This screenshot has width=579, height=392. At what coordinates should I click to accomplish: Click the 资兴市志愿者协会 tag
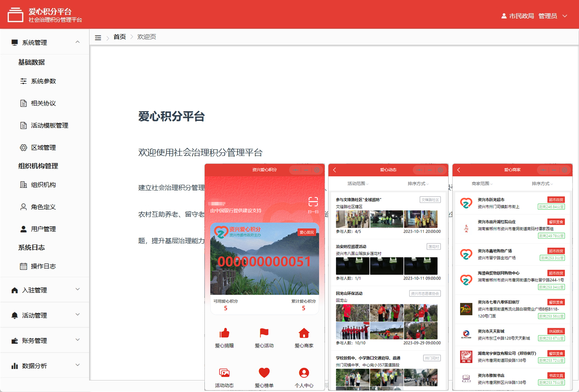click(425, 293)
